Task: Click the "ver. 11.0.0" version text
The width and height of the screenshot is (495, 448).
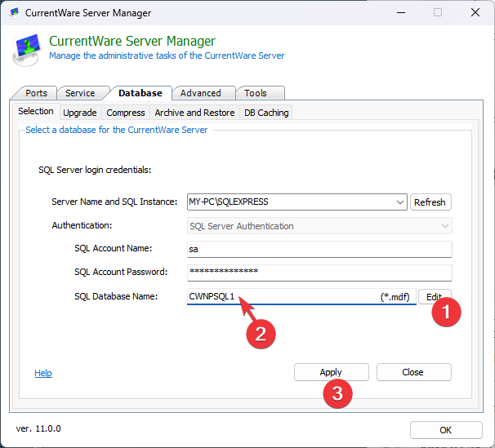Action: [x=38, y=428]
